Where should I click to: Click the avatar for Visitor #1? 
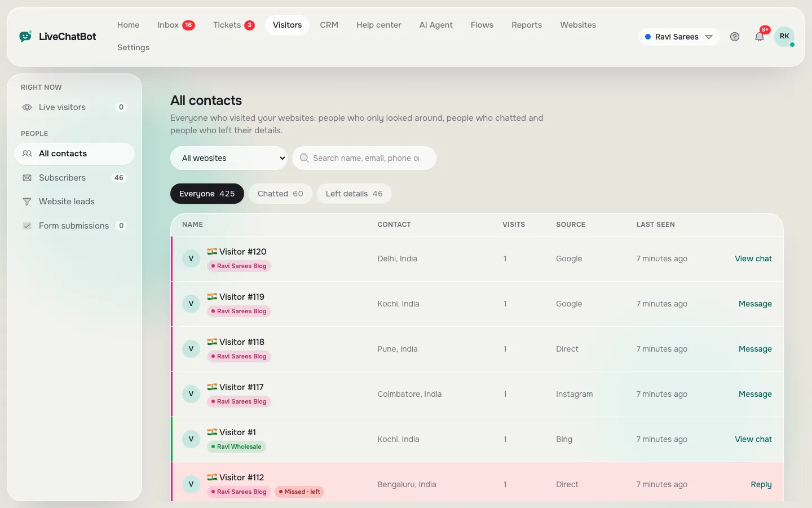point(191,439)
